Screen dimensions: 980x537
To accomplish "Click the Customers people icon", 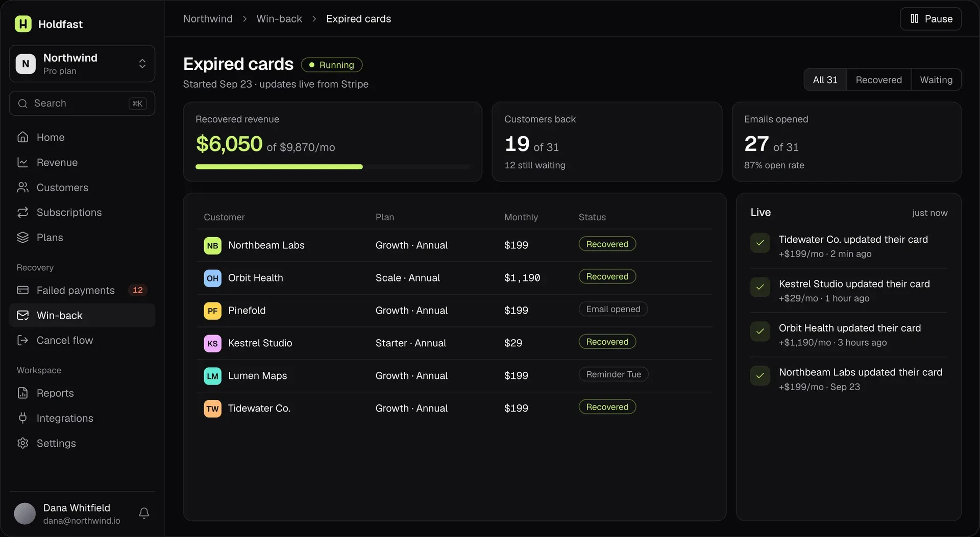I will [x=22, y=188].
